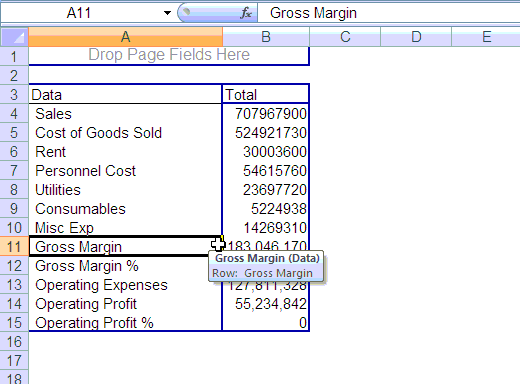Select column E header
This screenshot has height=384, width=520.
(x=486, y=37)
